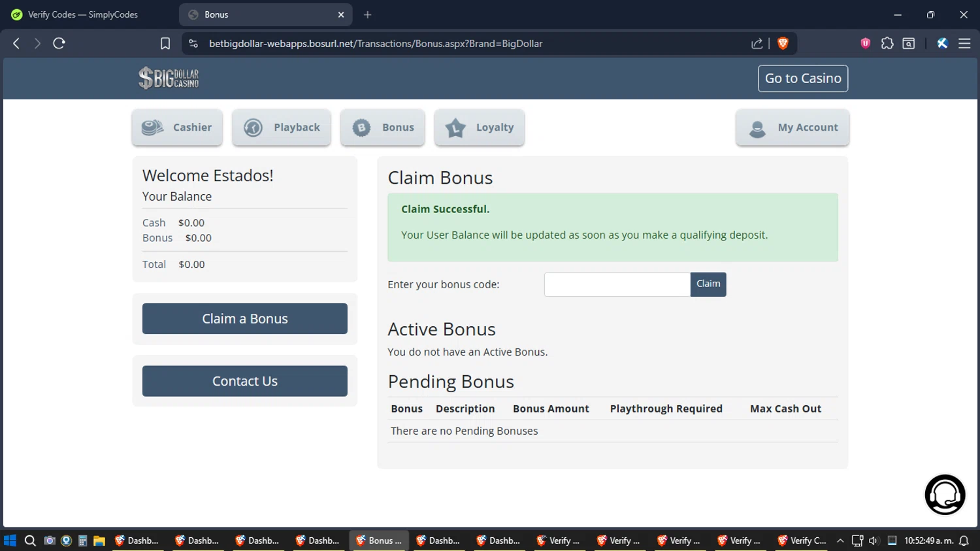Open the Bonus section tab
Screen dimensions: 980x551
(x=383, y=127)
